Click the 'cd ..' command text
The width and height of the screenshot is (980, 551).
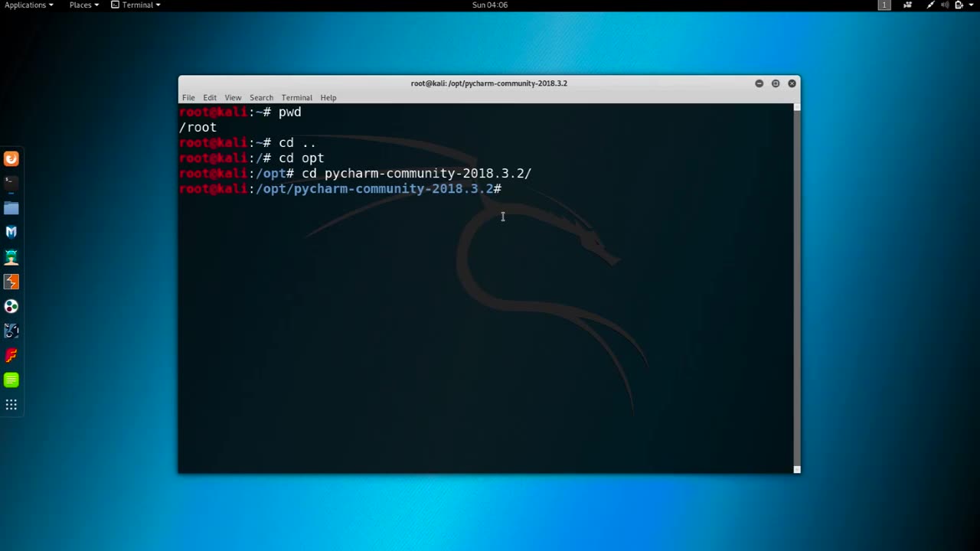297,143
